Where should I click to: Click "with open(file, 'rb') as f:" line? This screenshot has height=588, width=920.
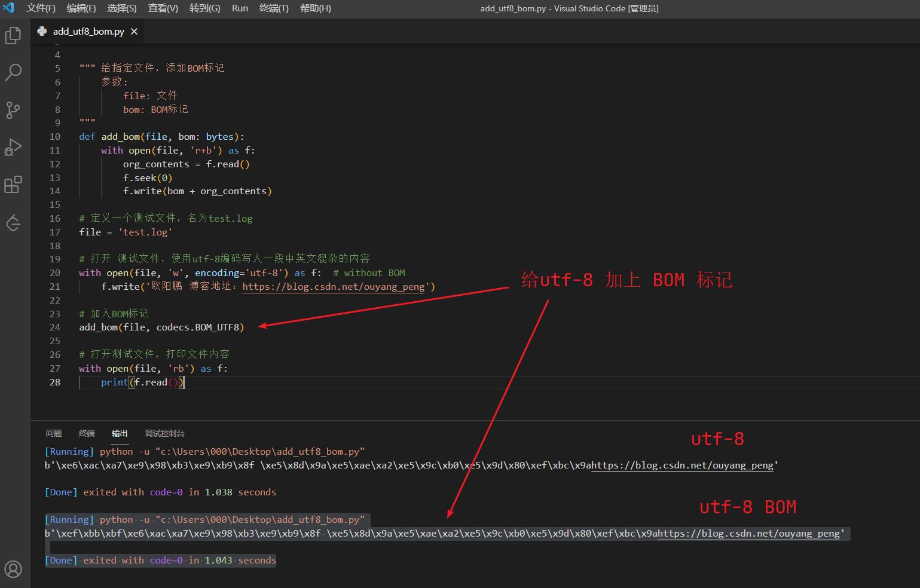click(x=153, y=369)
